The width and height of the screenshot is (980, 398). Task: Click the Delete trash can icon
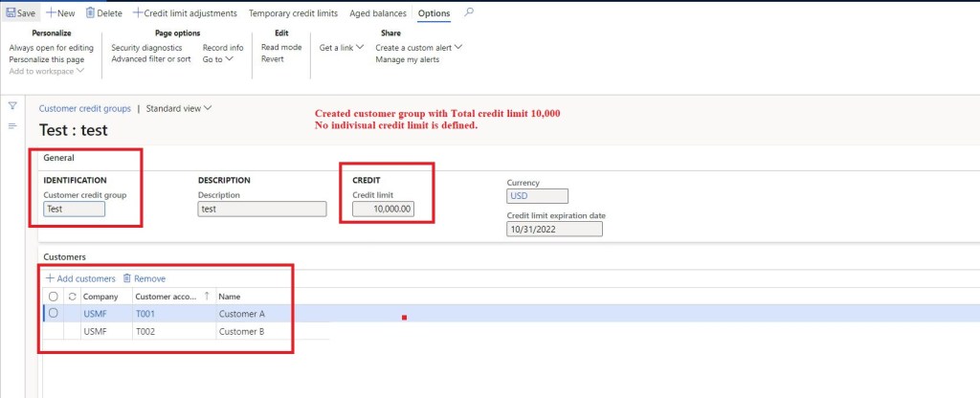[91, 13]
